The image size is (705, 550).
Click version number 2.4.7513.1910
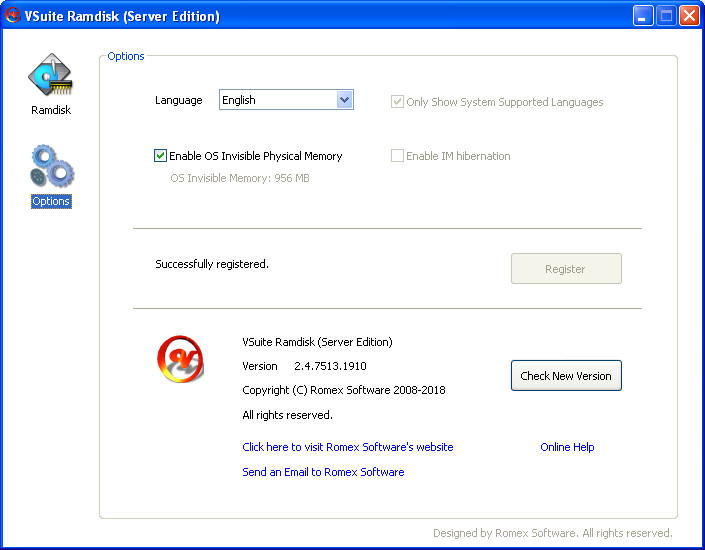point(330,366)
